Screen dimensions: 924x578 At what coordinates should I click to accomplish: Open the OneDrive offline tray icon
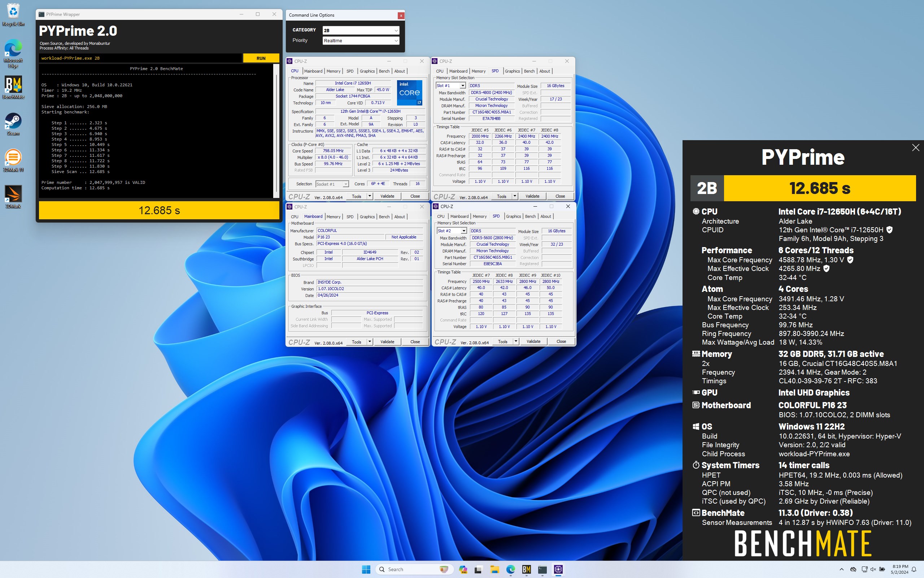click(853, 569)
